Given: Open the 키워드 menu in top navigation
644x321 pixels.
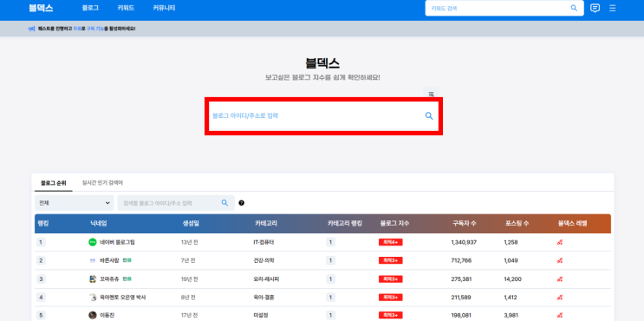Looking at the screenshot, I should point(126,8).
